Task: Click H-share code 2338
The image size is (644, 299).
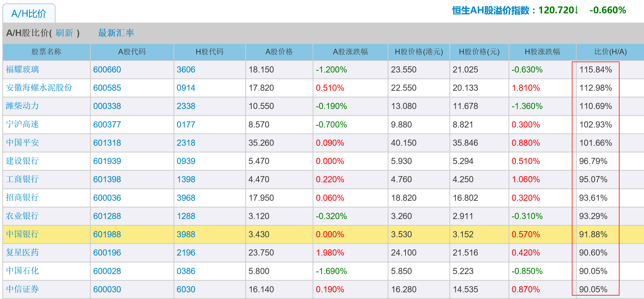Action: click(186, 106)
